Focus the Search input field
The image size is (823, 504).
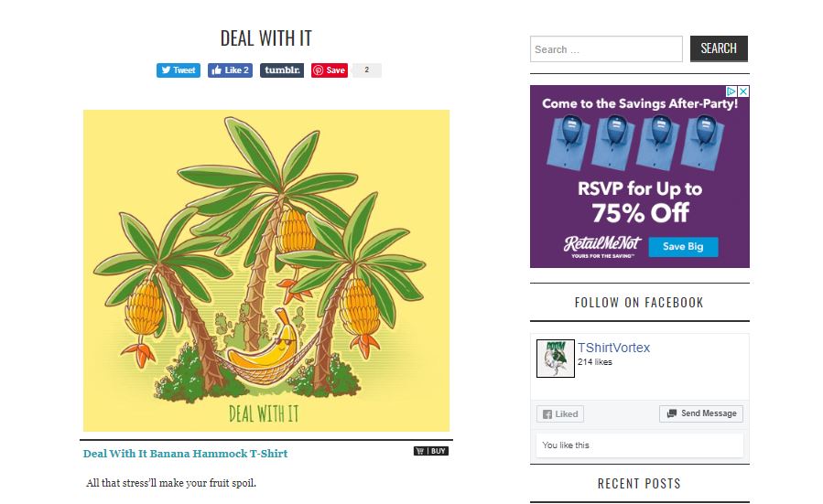(x=606, y=49)
